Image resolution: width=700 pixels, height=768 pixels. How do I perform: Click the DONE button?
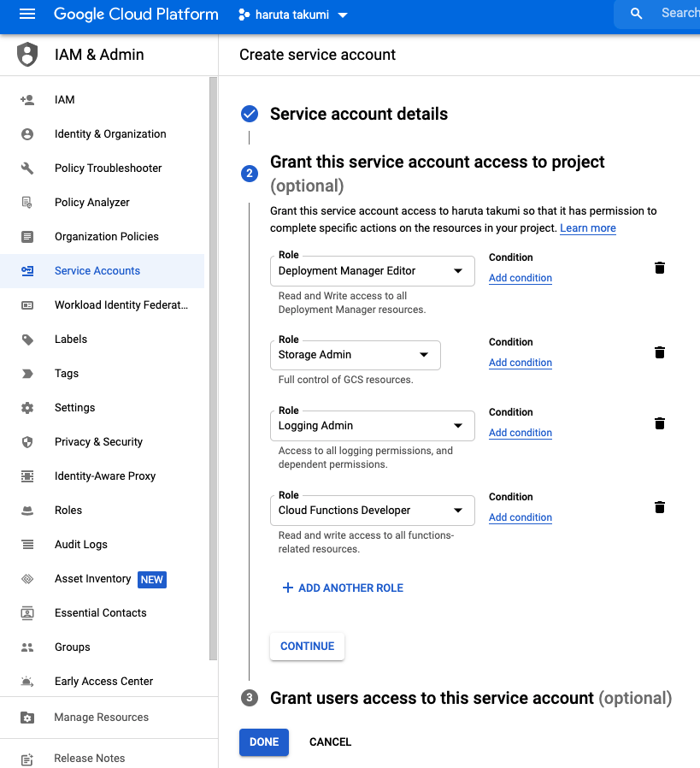coord(263,741)
